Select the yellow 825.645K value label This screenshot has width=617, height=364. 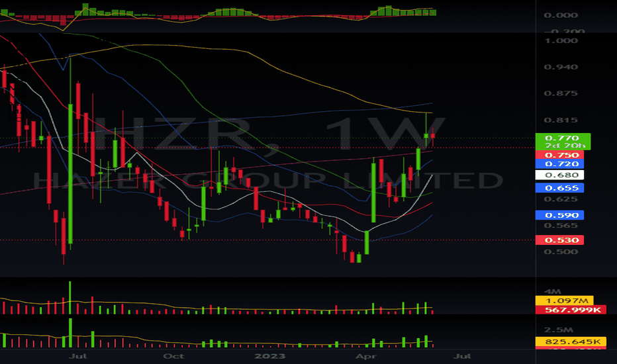[x=571, y=341]
